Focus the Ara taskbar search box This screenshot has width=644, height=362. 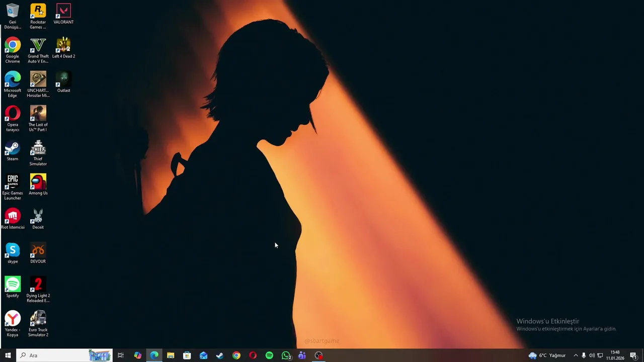pyautogui.click(x=64, y=355)
